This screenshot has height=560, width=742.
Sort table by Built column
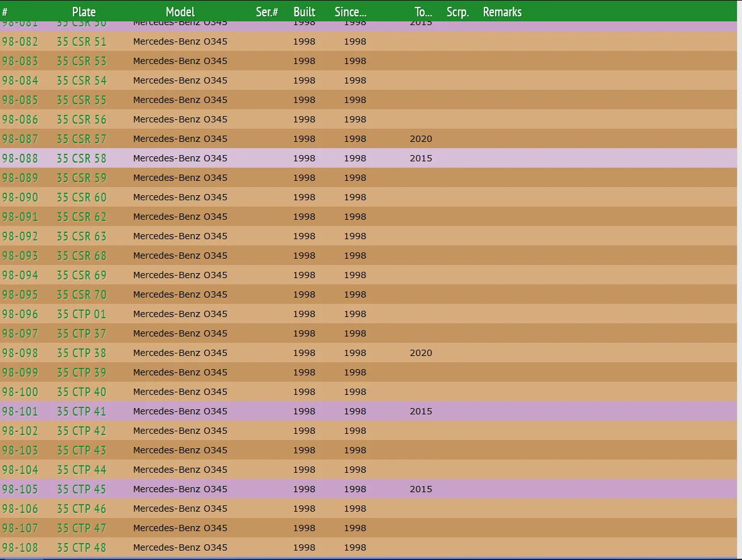[304, 12]
